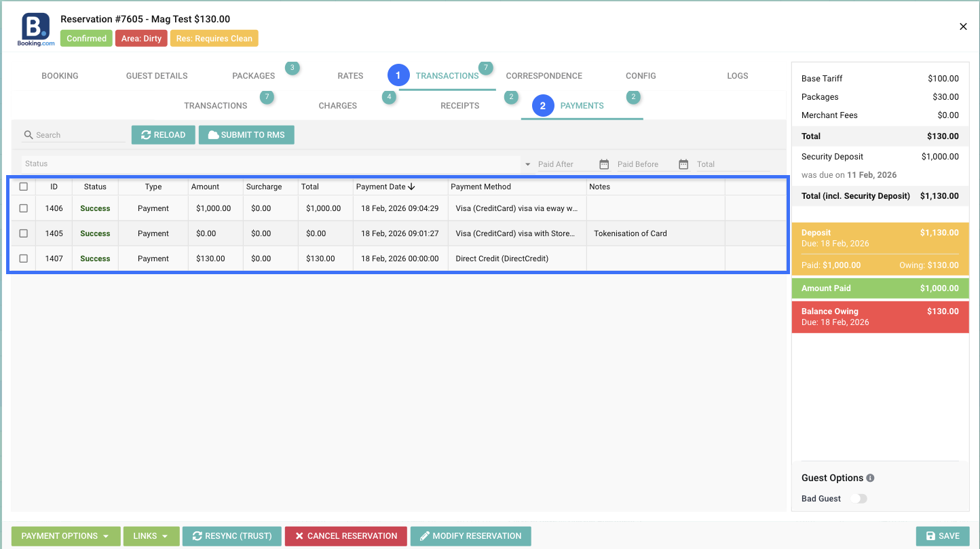Open the Payment Options dropdown
This screenshot has height=549, width=980.
click(66, 536)
